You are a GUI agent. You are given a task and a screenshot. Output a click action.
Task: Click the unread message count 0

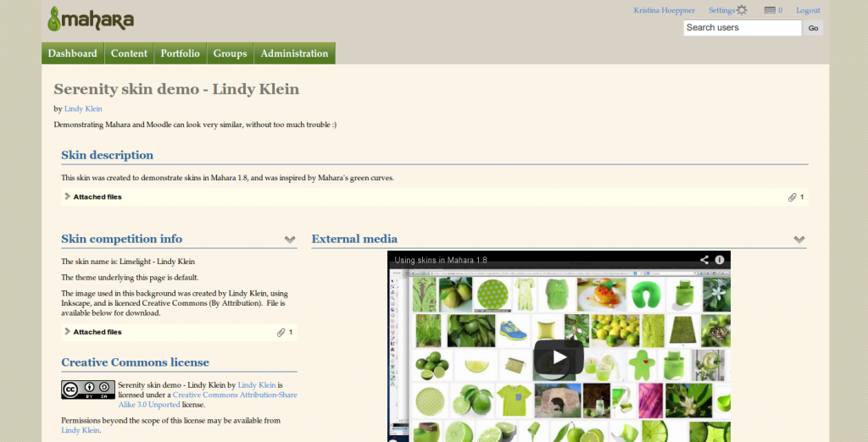point(781,10)
